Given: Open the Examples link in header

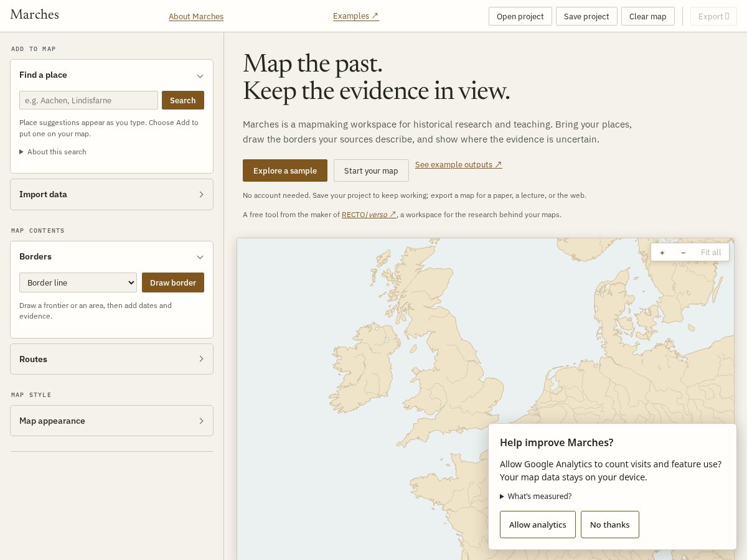Looking at the screenshot, I should (355, 16).
